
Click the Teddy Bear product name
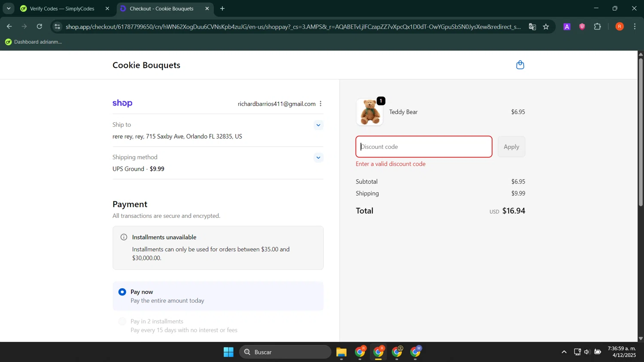[403, 112]
